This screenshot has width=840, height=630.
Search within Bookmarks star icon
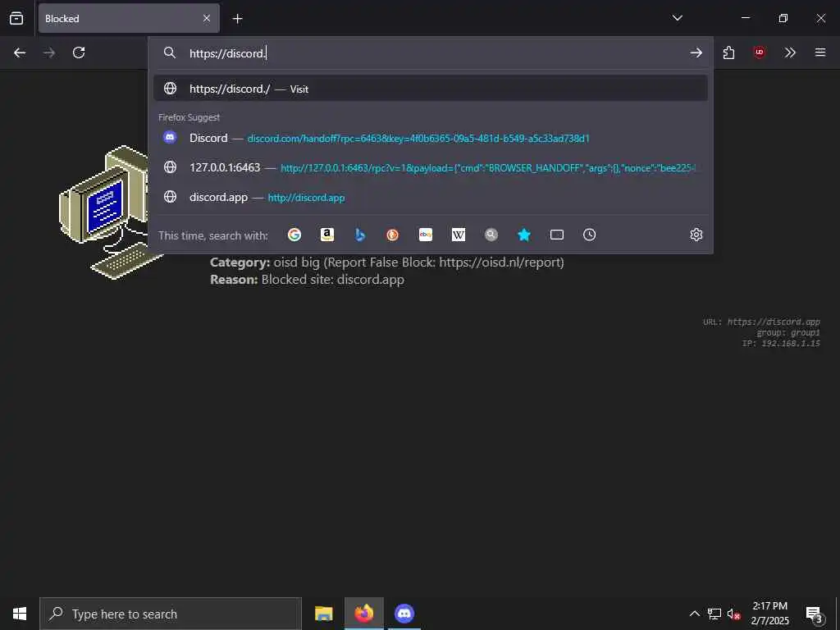(x=524, y=235)
